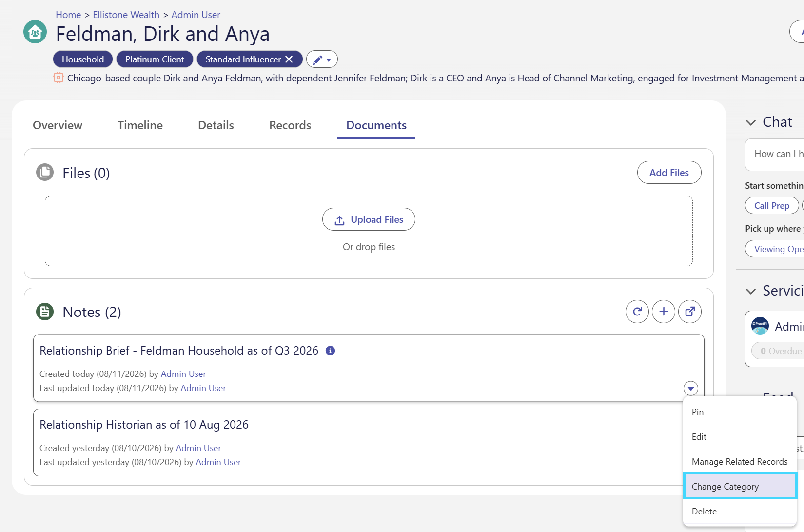Select the Documents tab

tap(376, 125)
